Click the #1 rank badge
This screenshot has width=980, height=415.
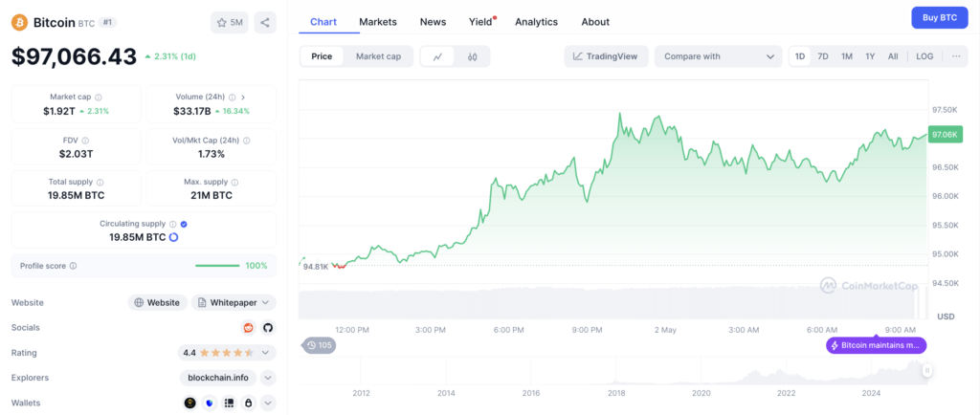[x=108, y=22]
